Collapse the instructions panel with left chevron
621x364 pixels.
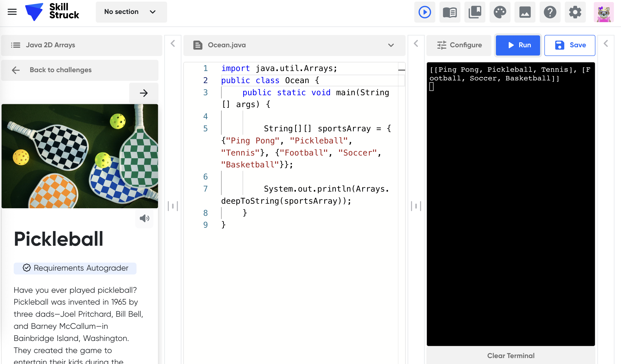pyautogui.click(x=173, y=44)
